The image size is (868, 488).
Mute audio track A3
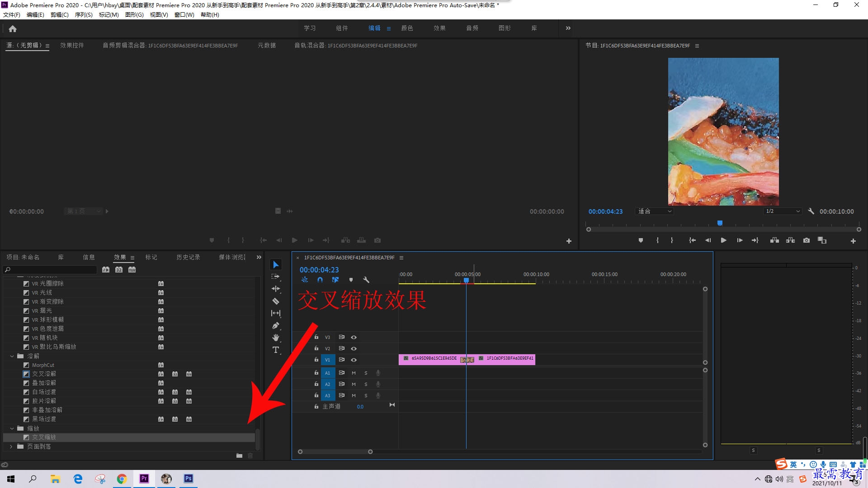pyautogui.click(x=354, y=395)
